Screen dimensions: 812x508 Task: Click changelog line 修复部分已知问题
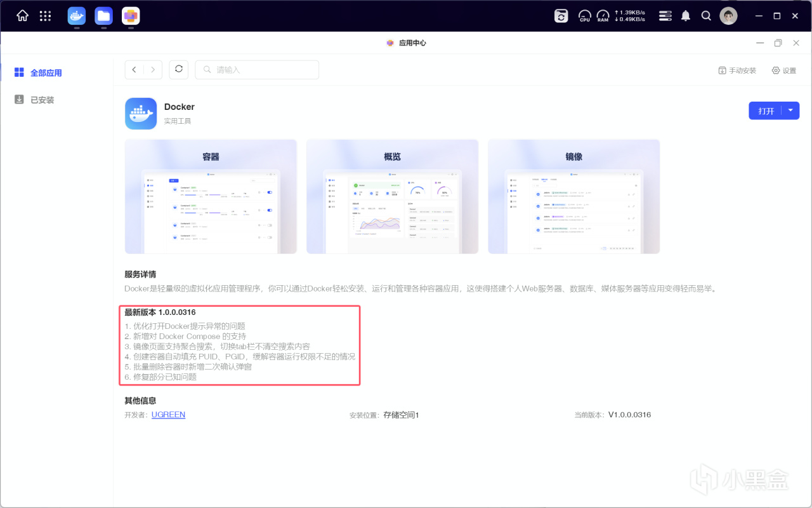click(160, 377)
